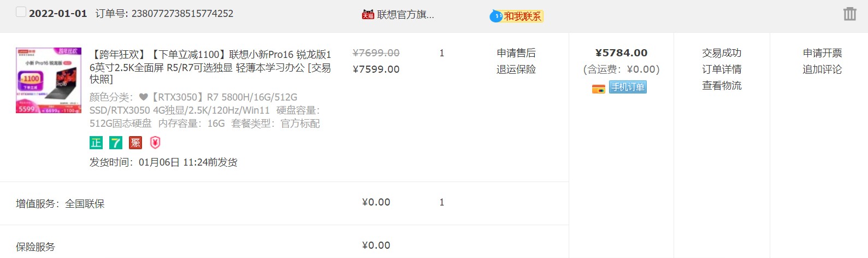Click the credit card payment icon

coord(599,89)
